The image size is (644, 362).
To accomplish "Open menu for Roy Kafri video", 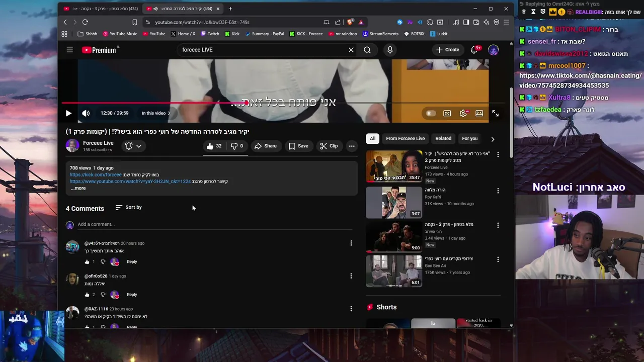I will (x=498, y=191).
